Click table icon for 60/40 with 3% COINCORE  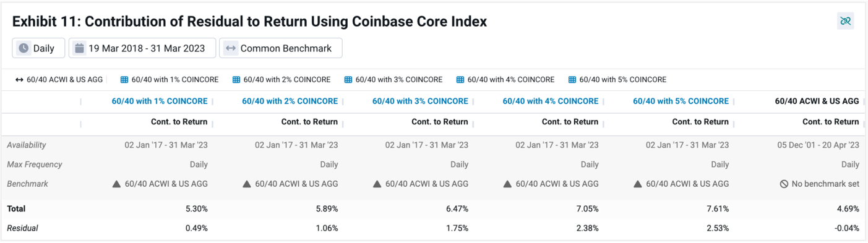pos(348,80)
